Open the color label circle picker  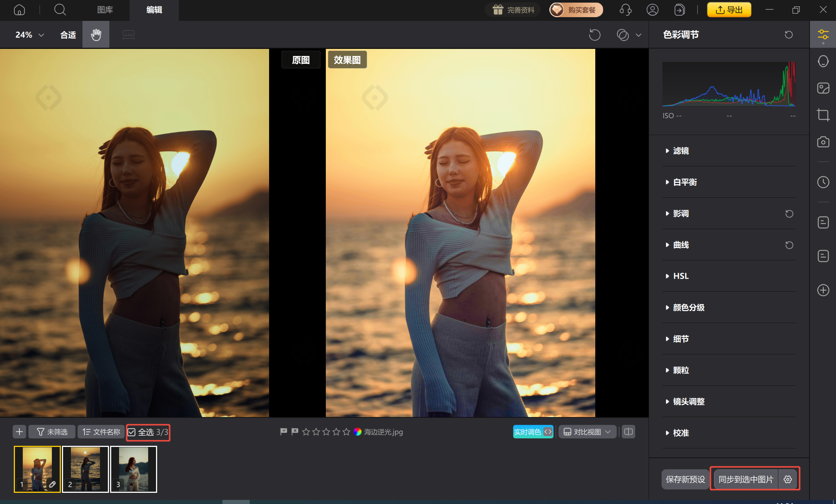[358, 432]
